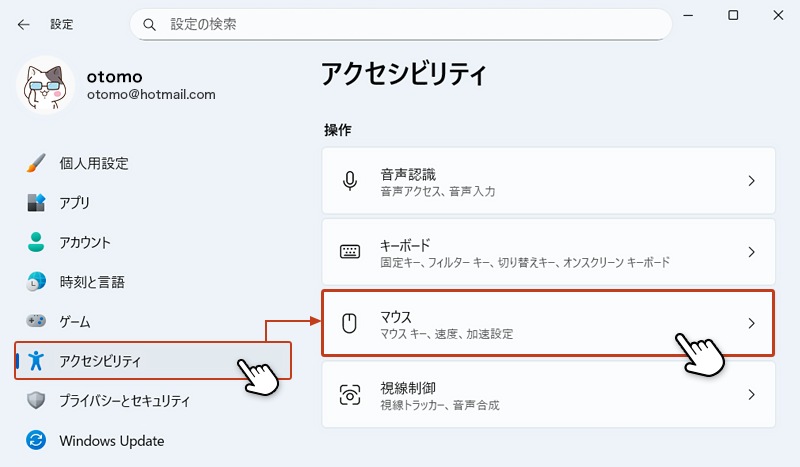Open 視線制御 via its right chevron
The width and height of the screenshot is (800, 467).
pyautogui.click(x=752, y=395)
